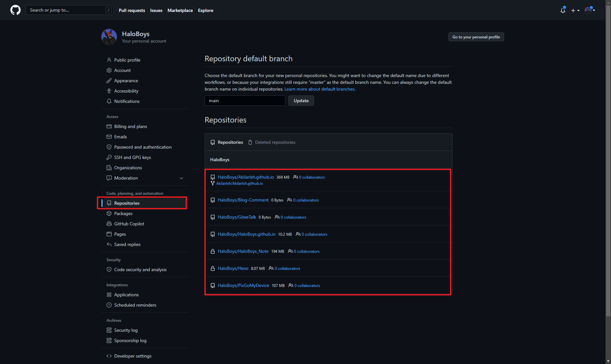Image resolution: width=611 pixels, height=364 pixels.
Task: Click the Public profile person icon
Action: [x=109, y=60]
